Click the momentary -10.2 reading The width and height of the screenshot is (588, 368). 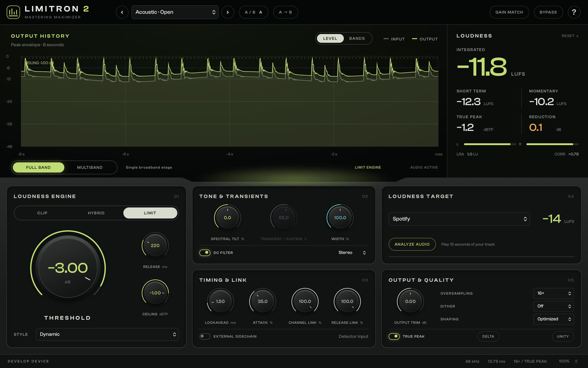[541, 102]
